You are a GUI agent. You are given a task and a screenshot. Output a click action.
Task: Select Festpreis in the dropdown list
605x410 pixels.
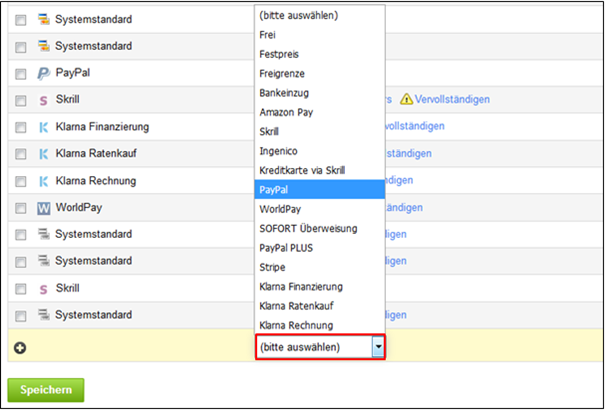[x=319, y=54]
